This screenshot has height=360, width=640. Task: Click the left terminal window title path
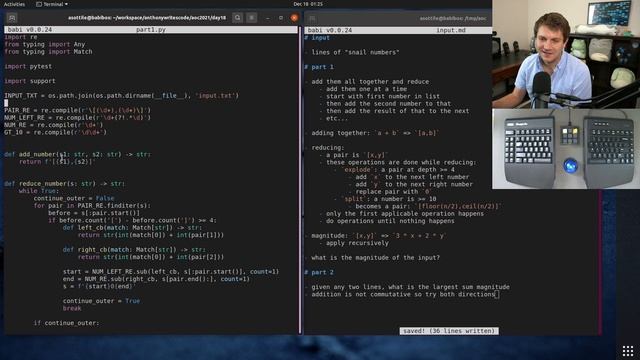pyautogui.click(x=147, y=18)
